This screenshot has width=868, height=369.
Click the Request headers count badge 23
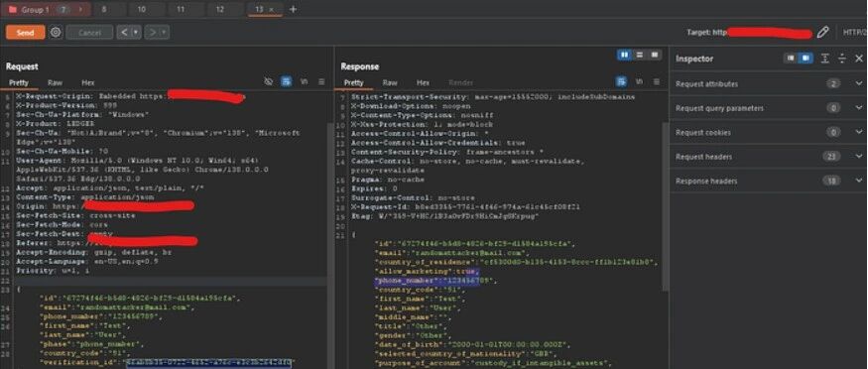pyautogui.click(x=831, y=157)
